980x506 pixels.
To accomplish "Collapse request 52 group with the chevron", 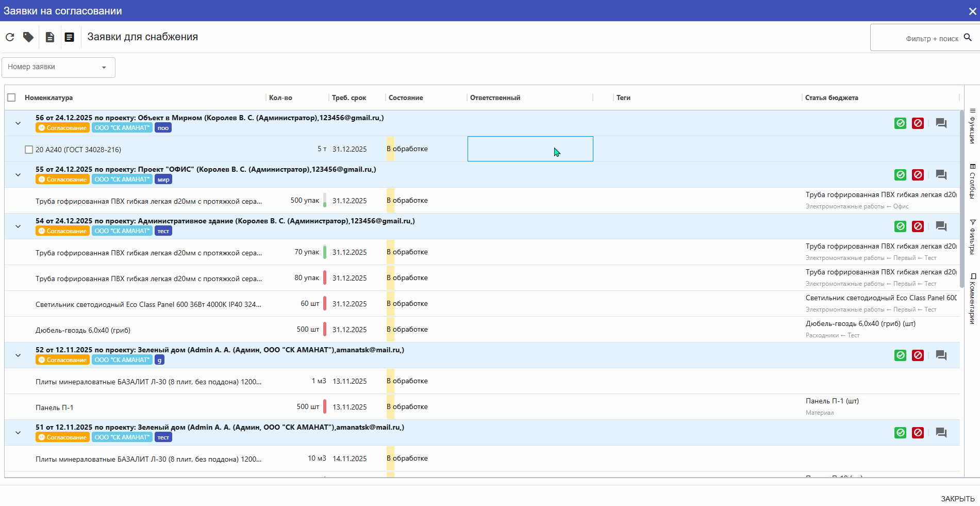I will (18, 355).
